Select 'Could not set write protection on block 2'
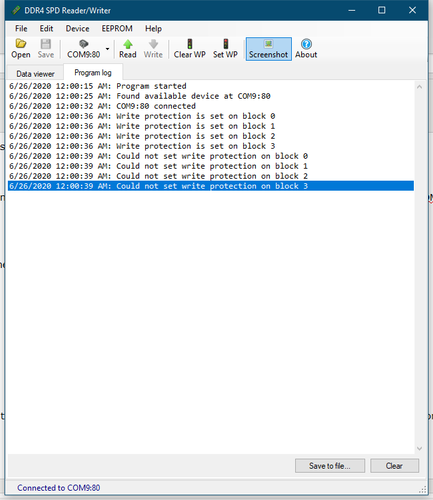The height and width of the screenshot is (500, 433). tap(211, 176)
